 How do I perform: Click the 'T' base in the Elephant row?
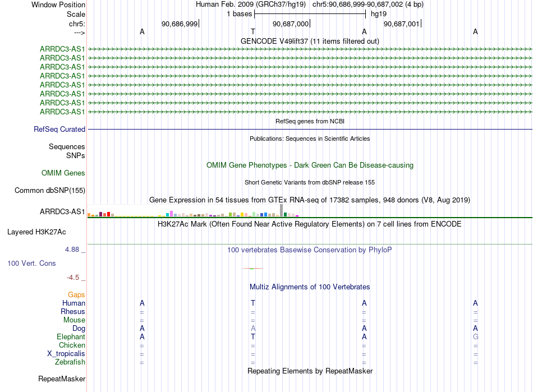point(253,336)
